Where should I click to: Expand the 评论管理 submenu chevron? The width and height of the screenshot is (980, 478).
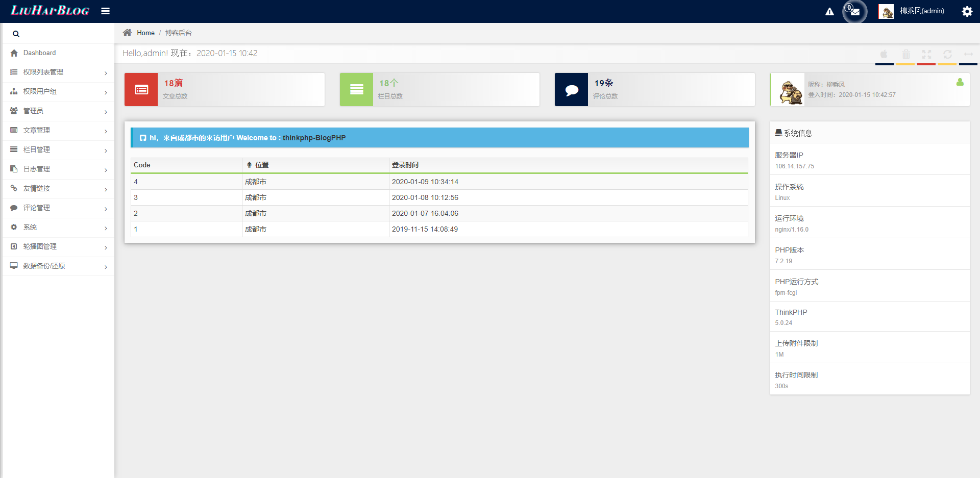pos(106,209)
